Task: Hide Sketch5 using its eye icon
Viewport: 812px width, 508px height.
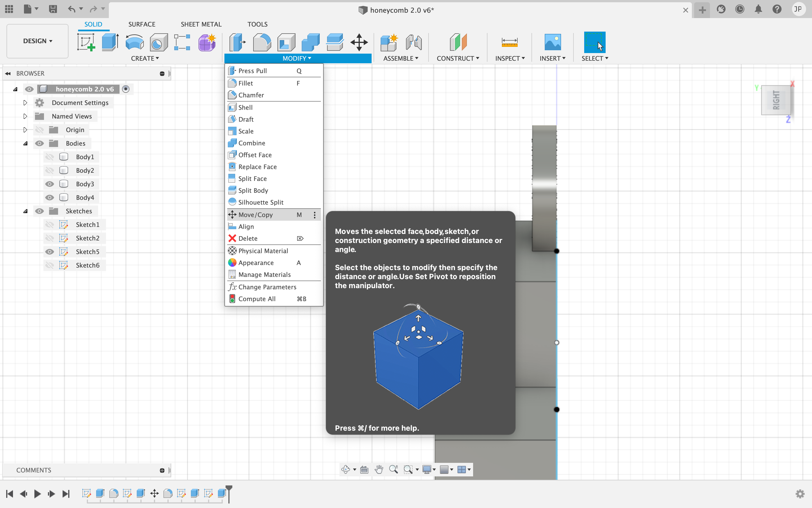Action: 50,252
